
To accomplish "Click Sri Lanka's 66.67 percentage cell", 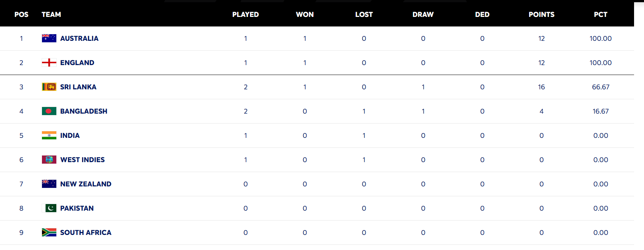I will pyautogui.click(x=601, y=87).
